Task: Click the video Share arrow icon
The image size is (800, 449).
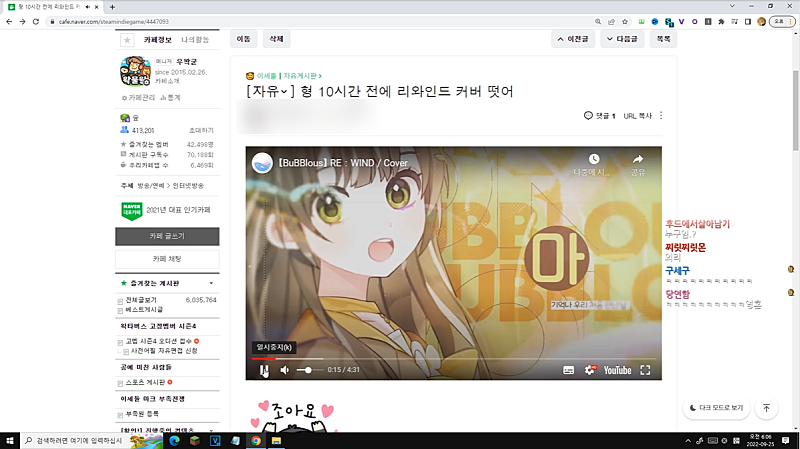Action: (x=638, y=159)
